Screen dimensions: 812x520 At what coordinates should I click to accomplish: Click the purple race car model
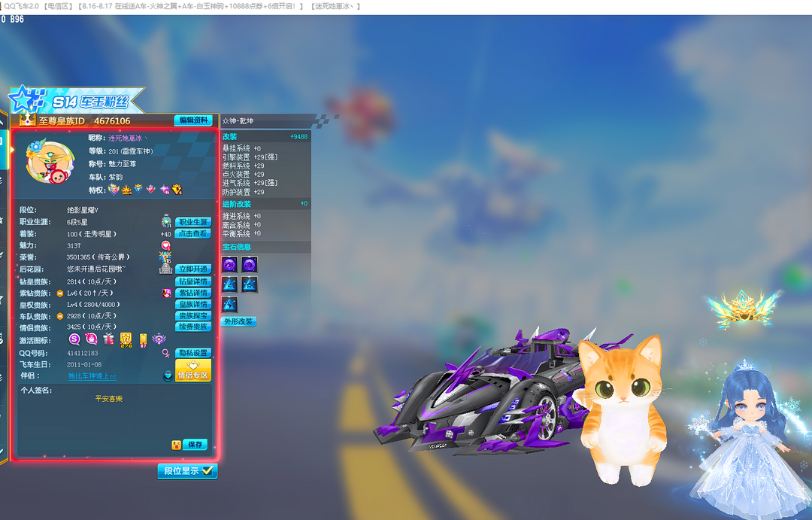coord(479,391)
